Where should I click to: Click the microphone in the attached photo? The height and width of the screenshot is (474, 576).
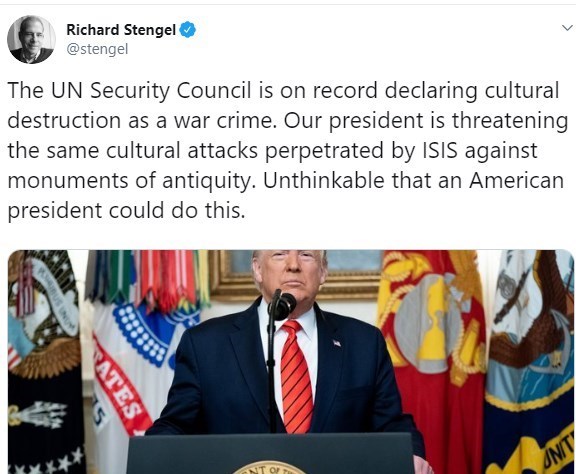tap(282, 305)
